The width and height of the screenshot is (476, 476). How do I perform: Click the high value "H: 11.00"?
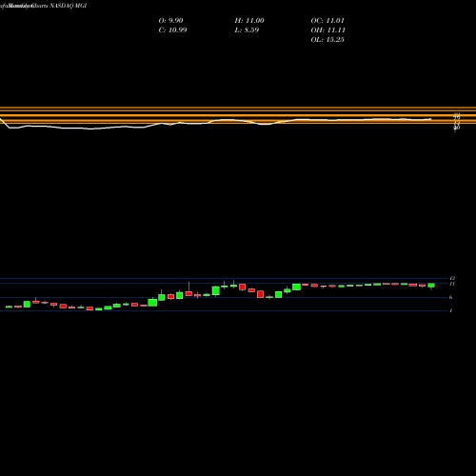(249, 21)
